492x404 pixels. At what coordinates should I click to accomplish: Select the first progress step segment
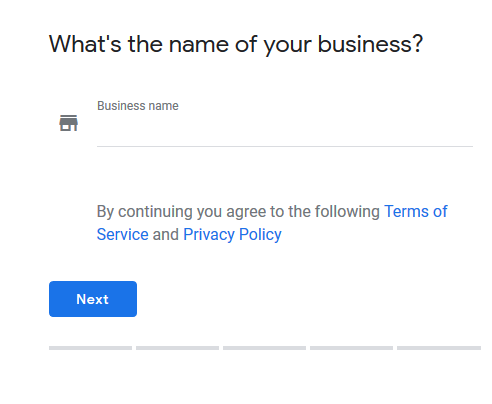(x=90, y=348)
